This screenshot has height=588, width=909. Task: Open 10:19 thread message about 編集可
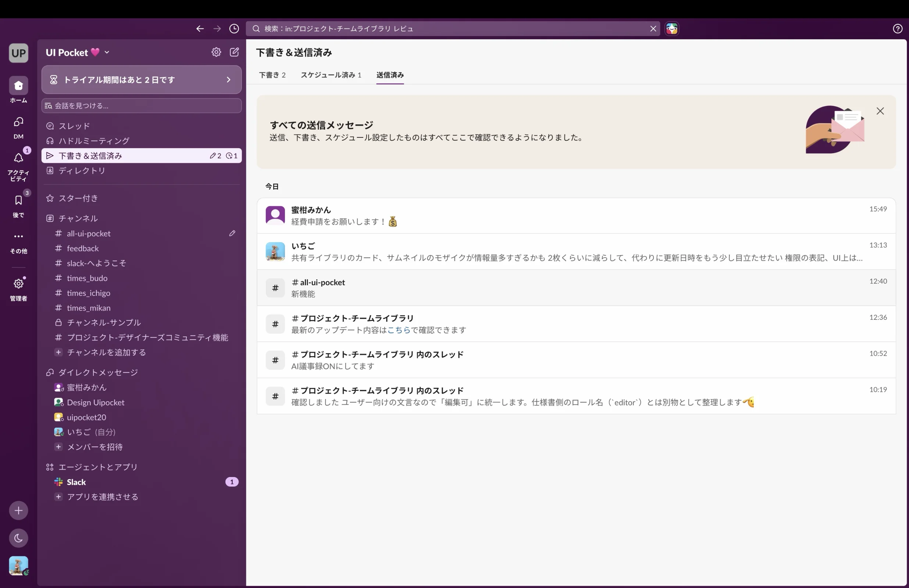click(x=576, y=396)
